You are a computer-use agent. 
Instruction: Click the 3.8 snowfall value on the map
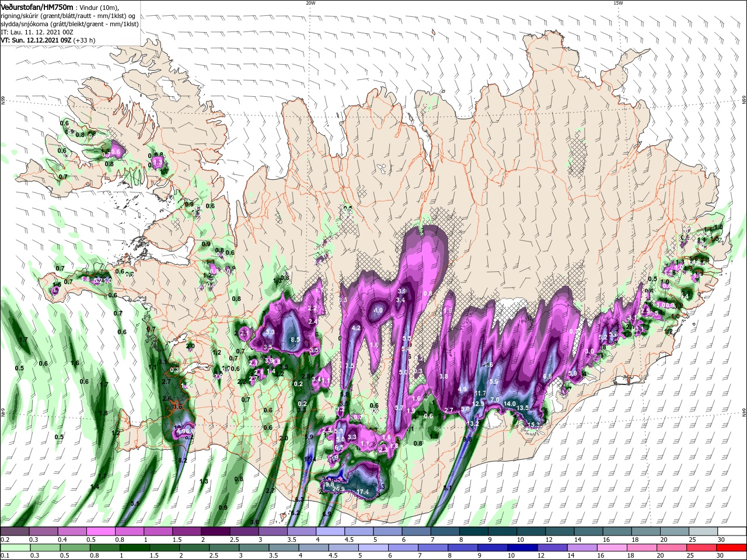444,376
